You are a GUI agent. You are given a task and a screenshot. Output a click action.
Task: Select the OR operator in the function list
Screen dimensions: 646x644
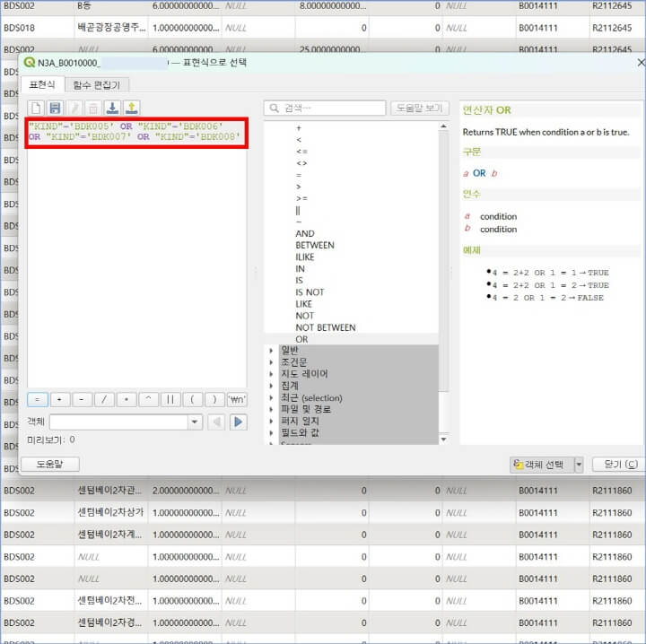pyautogui.click(x=301, y=339)
